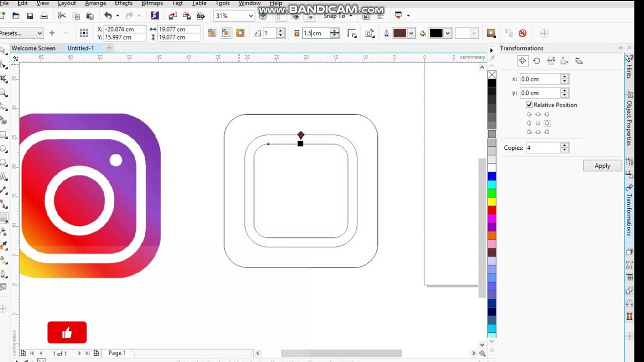Screen dimensions: 644x362
Task: Open the Object Properties docker tab
Action: coord(629,118)
